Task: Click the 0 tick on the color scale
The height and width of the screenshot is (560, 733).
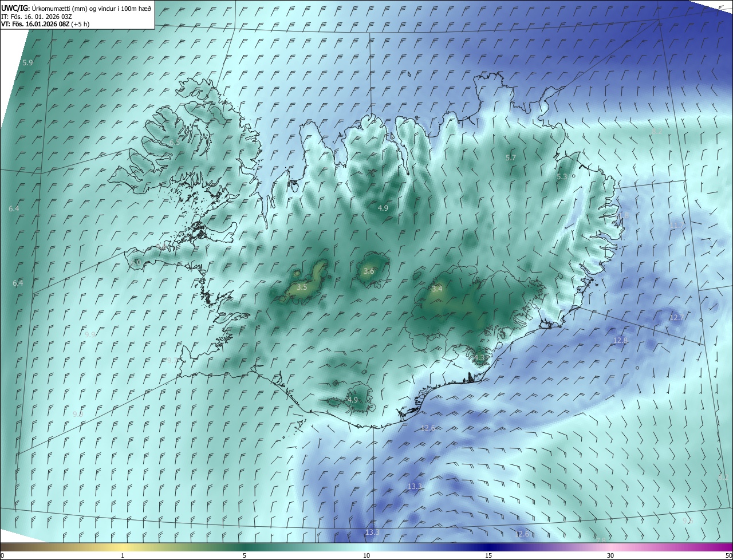Action: click(2, 555)
